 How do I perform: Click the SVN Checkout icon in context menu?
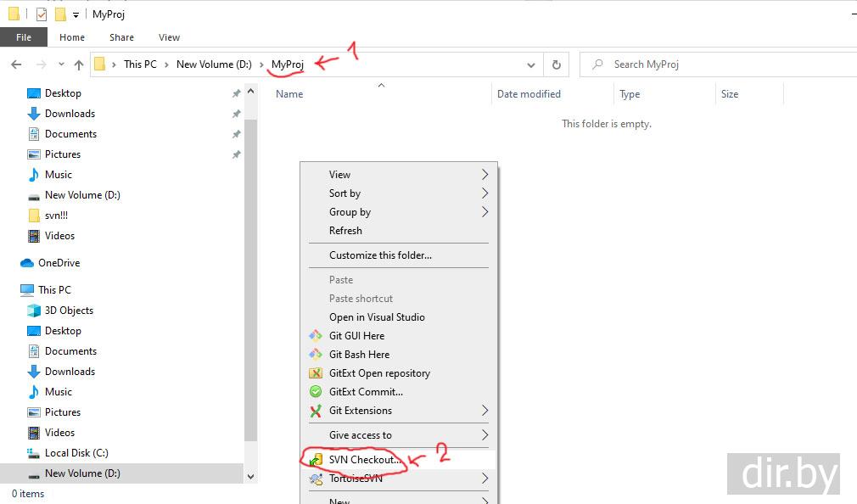coord(316,460)
